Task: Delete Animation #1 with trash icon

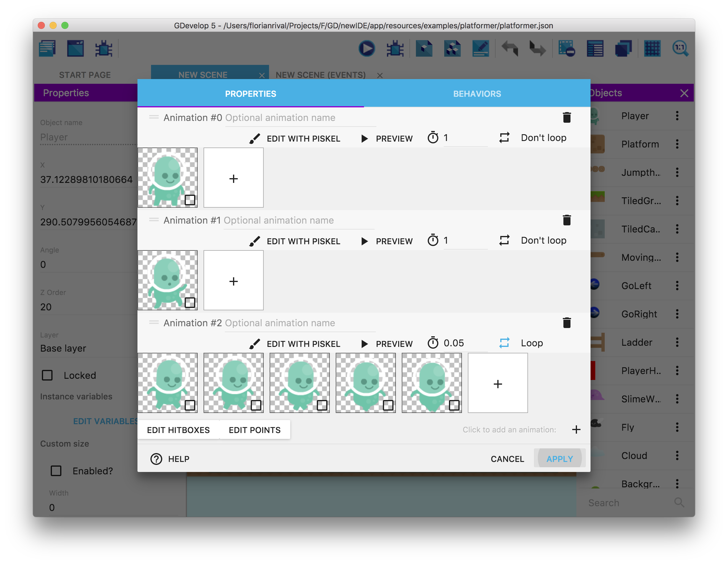Action: pyautogui.click(x=567, y=220)
